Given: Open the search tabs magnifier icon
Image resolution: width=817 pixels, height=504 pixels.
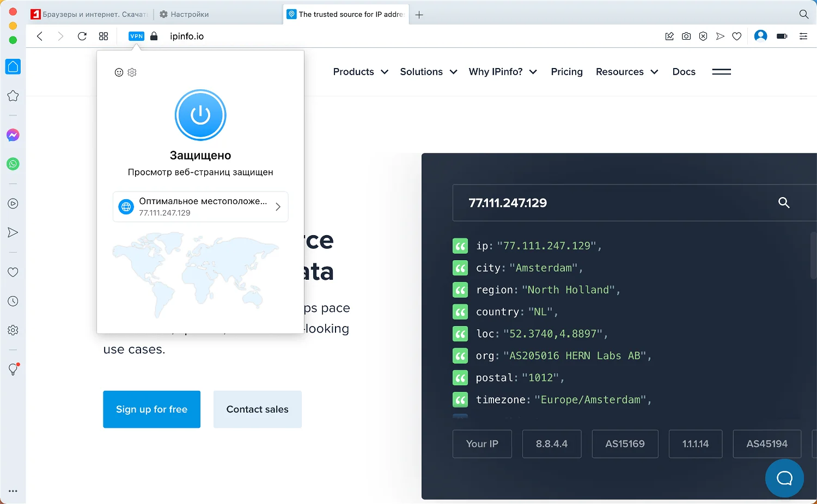Looking at the screenshot, I should pyautogui.click(x=804, y=14).
